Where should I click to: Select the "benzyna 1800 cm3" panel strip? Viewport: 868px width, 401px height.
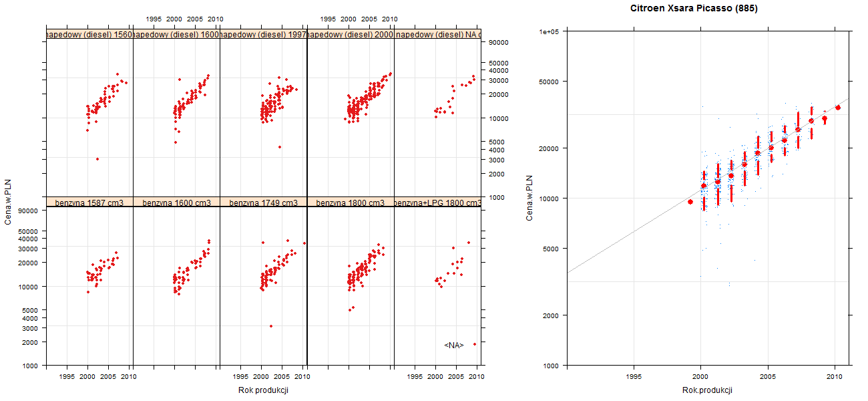[351, 202]
